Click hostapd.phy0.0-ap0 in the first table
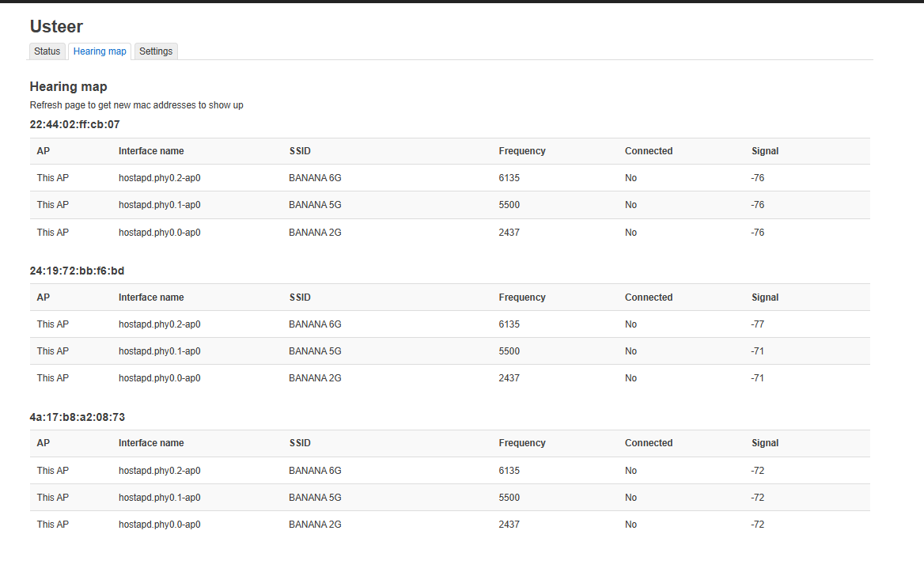The image size is (924, 576). (159, 233)
